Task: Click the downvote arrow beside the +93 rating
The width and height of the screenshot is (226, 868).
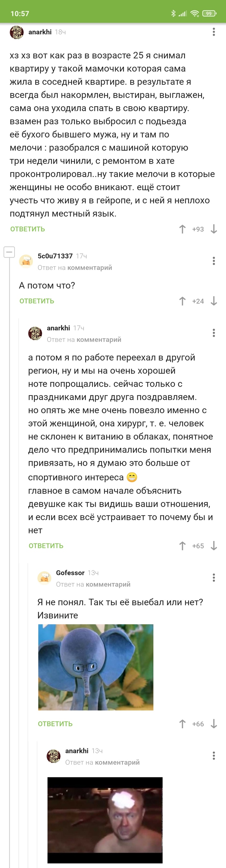Action: (x=213, y=229)
